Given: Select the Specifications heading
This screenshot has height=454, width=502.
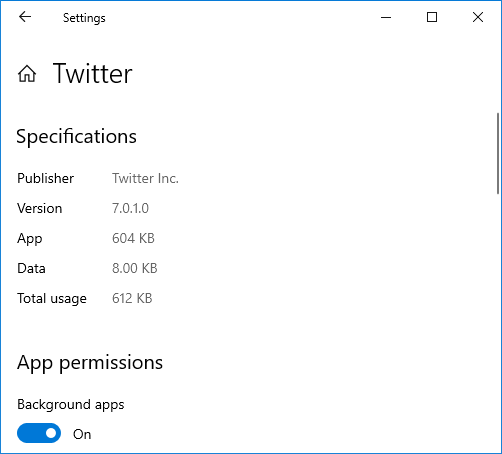Looking at the screenshot, I should (x=77, y=136).
